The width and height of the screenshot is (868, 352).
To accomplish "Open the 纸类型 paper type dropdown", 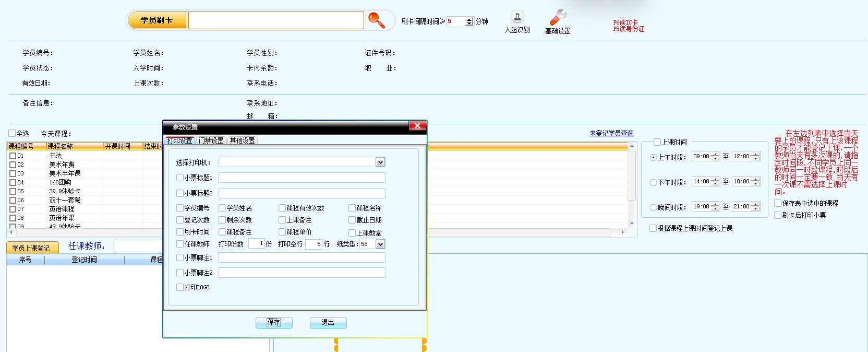I will tap(380, 244).
